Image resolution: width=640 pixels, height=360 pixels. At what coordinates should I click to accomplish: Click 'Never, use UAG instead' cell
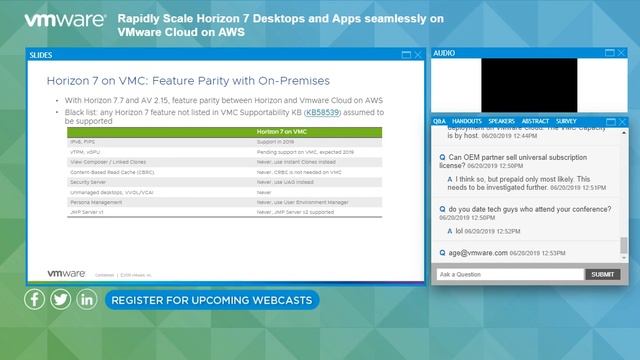(285, 182)
